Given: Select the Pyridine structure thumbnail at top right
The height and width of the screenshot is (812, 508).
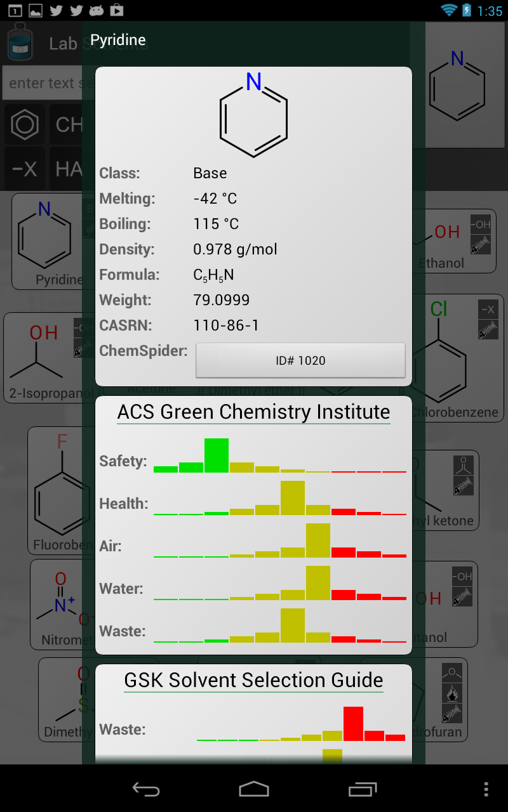Looking at the screenshot, I should pos(457,86).
